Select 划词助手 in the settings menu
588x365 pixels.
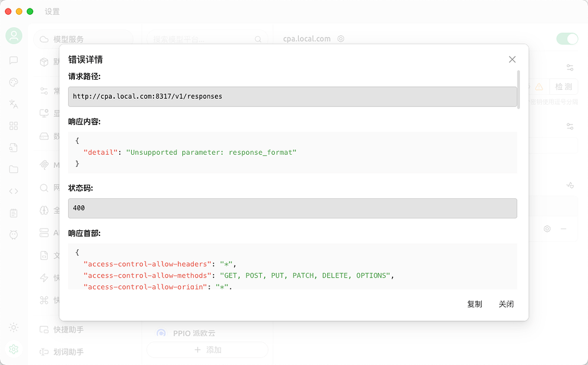[x=84, y=352]
